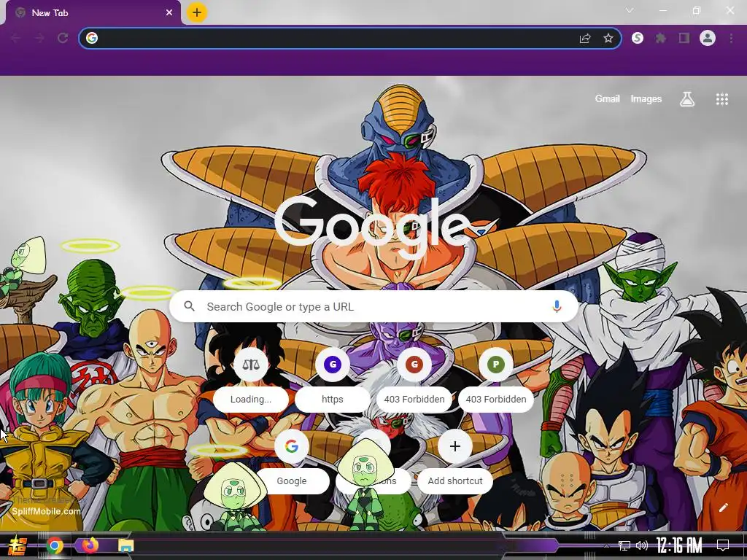
Task: Open the Windows Start button
Action: click(x=18, y=545)
